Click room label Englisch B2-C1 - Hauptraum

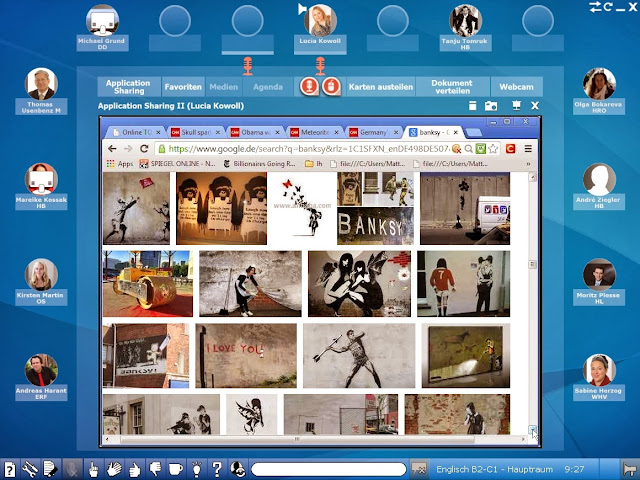tap(494, 469)
